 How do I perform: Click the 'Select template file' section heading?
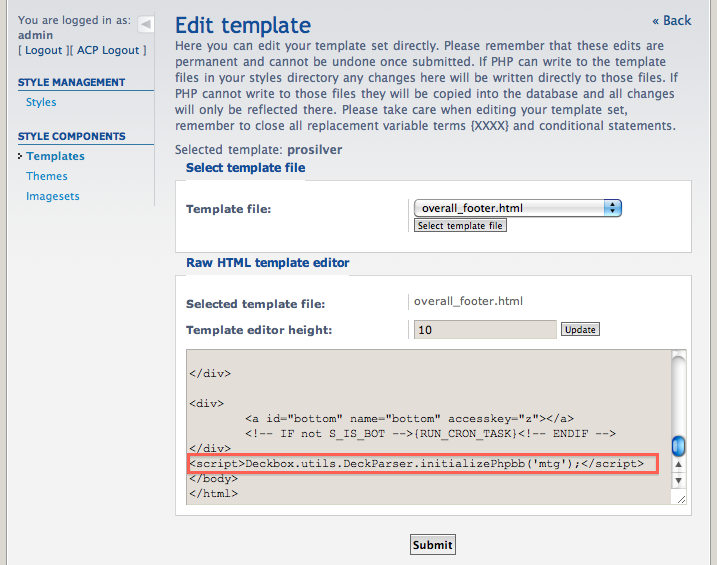tap(246, 168)
